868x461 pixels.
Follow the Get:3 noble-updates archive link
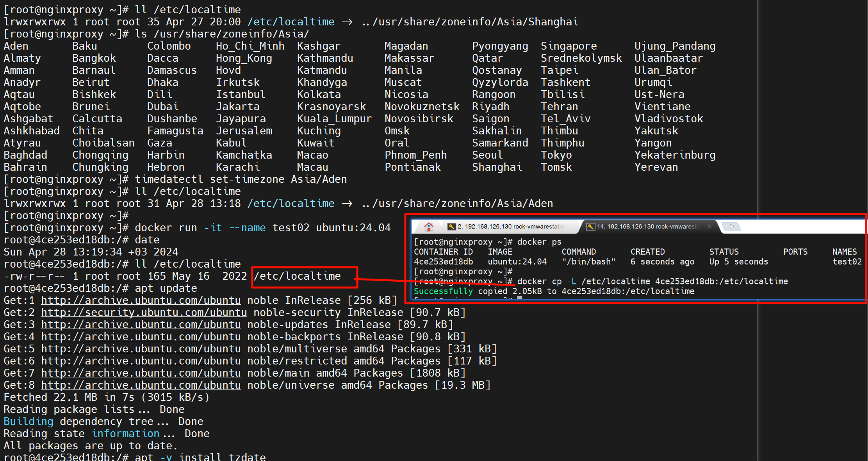click(141, 325)
